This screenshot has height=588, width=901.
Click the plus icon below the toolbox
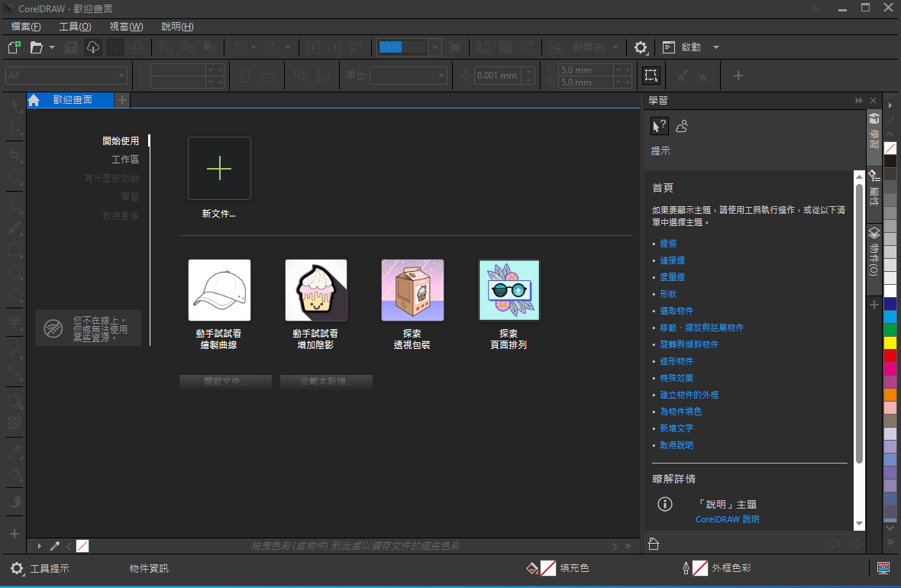click(15, 534)
